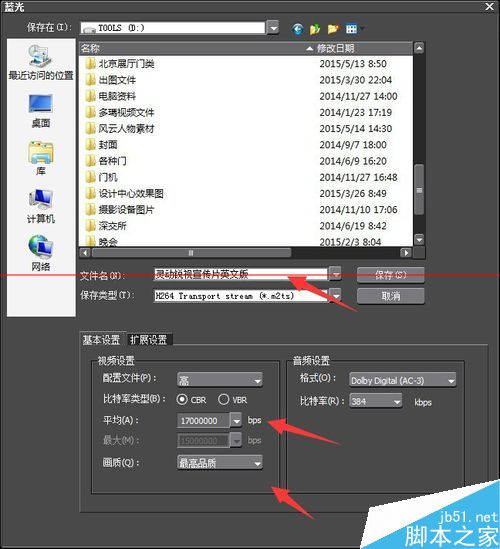The image size is (500, 549).
Task: Open 桌面 location in sidebar
Action: (x=41, y=111)
